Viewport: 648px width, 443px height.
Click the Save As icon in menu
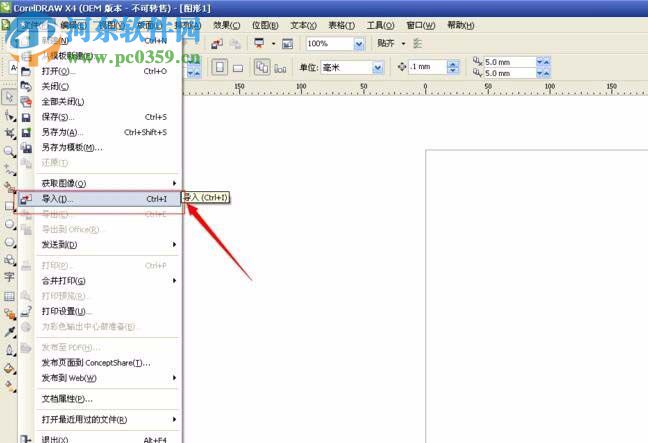pyautogui.click(x=26, y=133)
